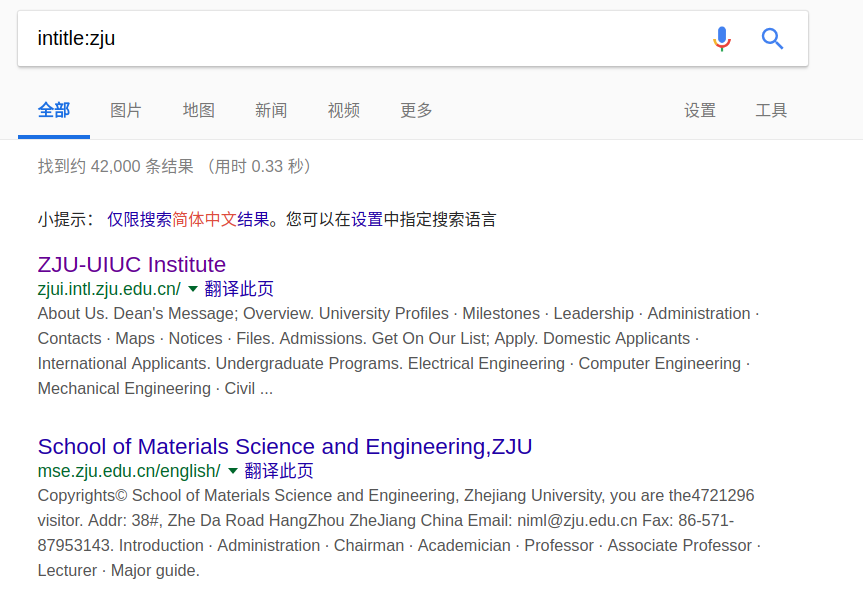Open the 新闻 tab

[x=271, y=110]
